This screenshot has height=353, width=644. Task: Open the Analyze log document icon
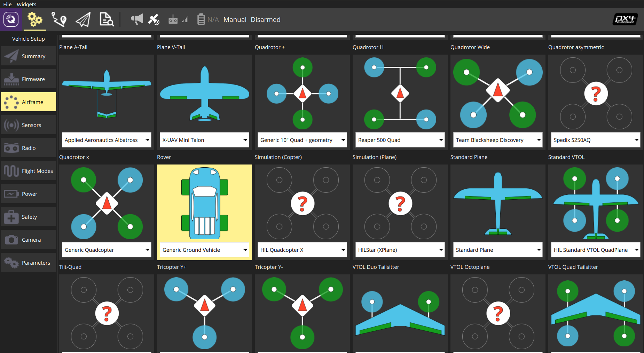[x=107, y=19]
